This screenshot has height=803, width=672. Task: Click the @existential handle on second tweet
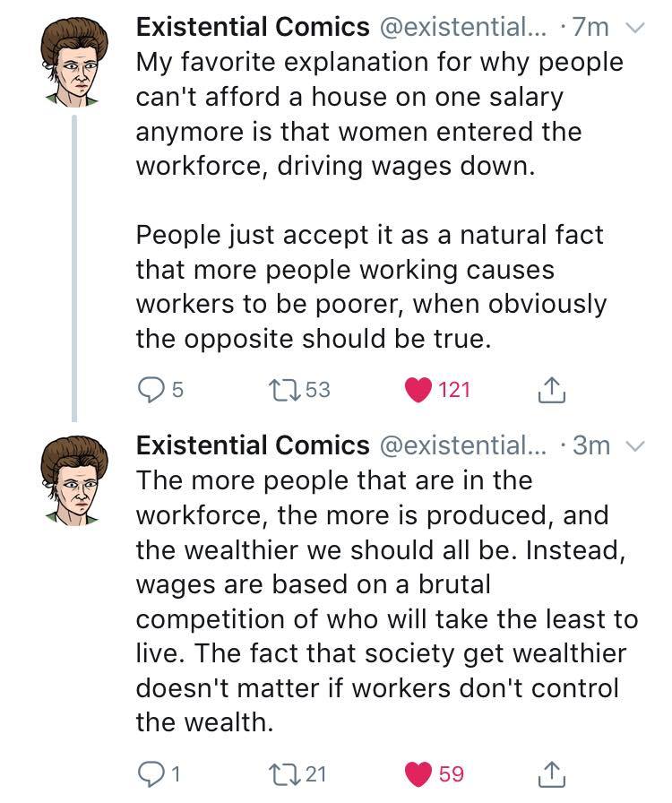pos(463,445)
